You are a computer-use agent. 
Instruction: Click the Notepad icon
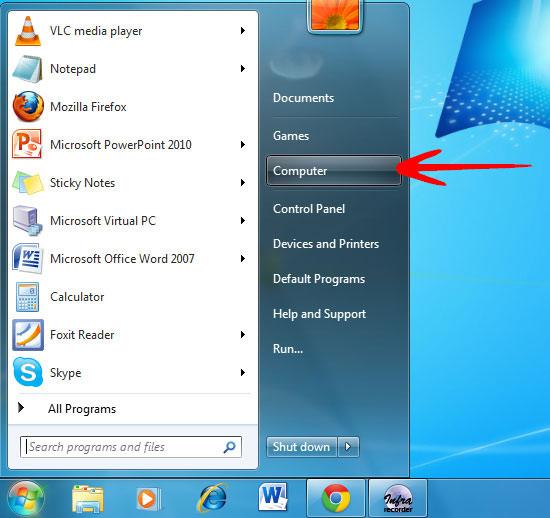click(28, 69)
